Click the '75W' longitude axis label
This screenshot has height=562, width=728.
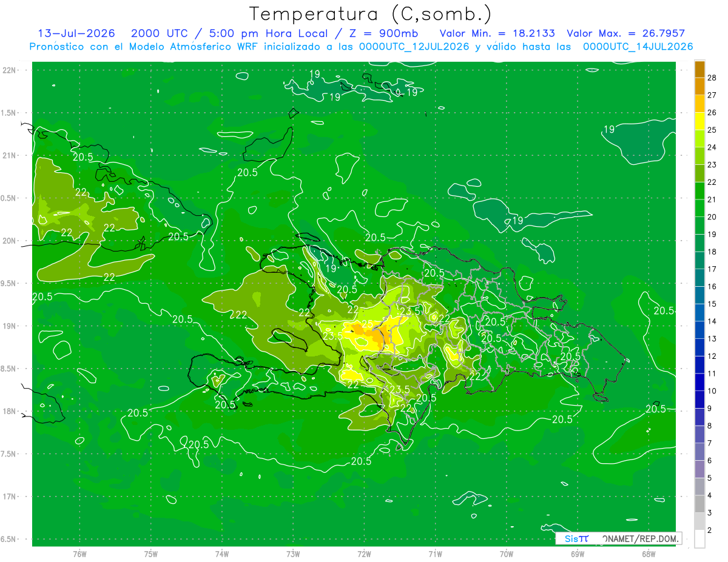click(x=150, y=554)
